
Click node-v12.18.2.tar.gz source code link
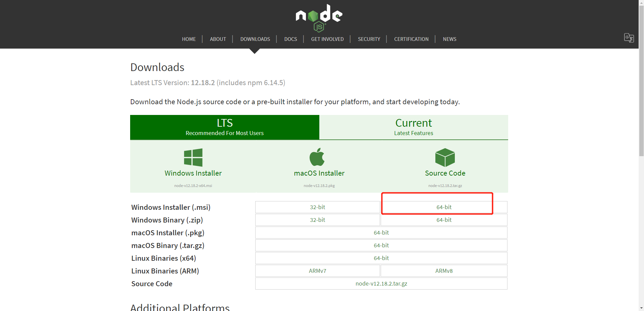pos(381,284)
